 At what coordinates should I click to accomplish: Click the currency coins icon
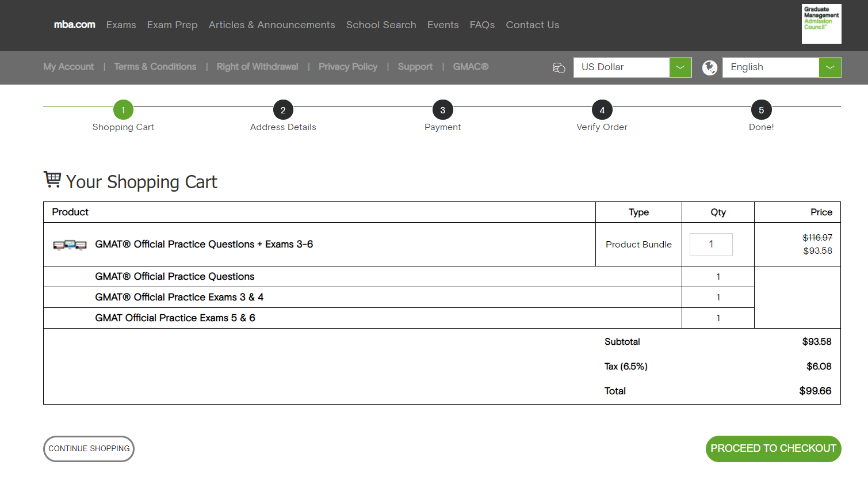point(557,67)
